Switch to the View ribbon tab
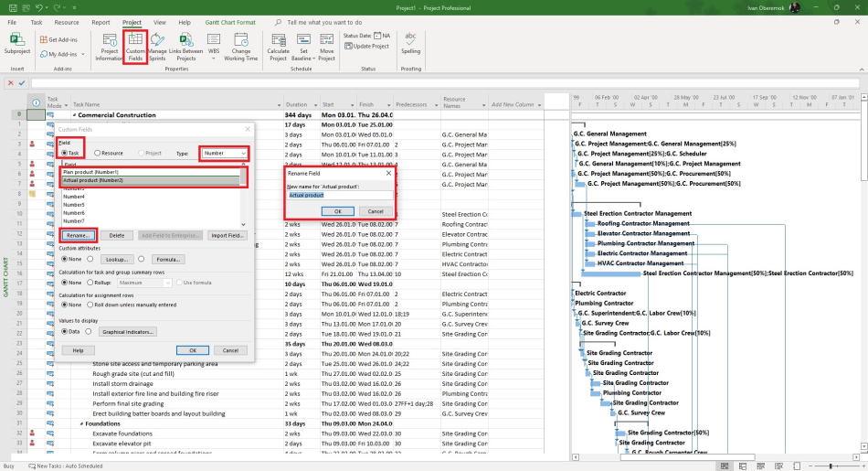This screenshot has height=471, width=868. [159, 22]
